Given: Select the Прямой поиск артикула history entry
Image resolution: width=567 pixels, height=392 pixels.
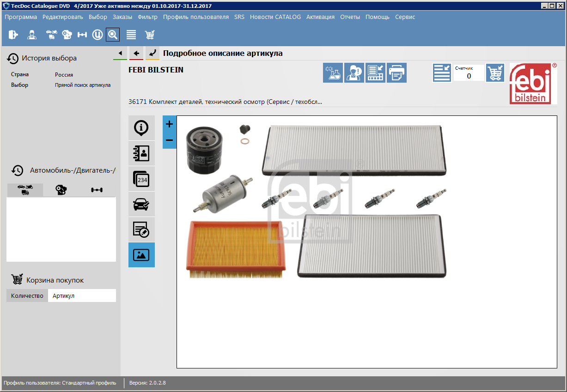Looking at the screenshot, I should pos(83,85).
